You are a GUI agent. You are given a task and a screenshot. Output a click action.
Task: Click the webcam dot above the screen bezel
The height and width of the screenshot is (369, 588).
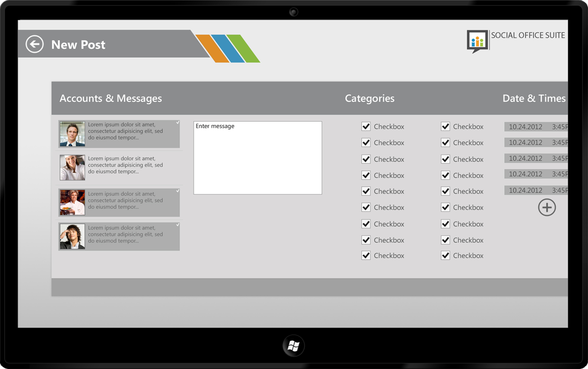click(294, 12)
